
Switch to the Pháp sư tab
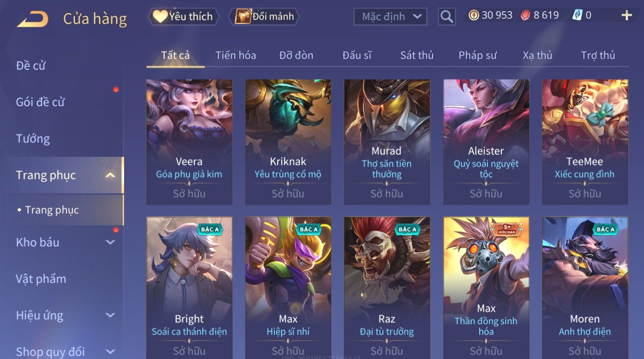(478, 55)
